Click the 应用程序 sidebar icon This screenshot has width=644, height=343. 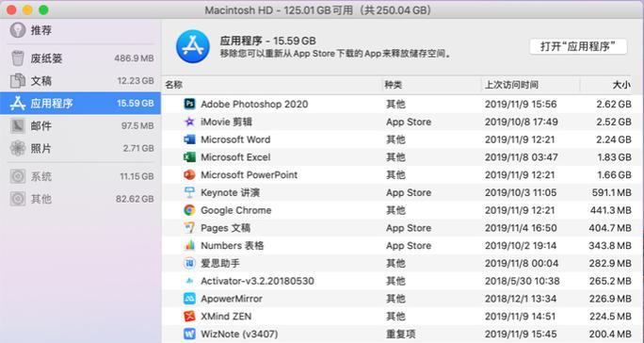(18, 104)
